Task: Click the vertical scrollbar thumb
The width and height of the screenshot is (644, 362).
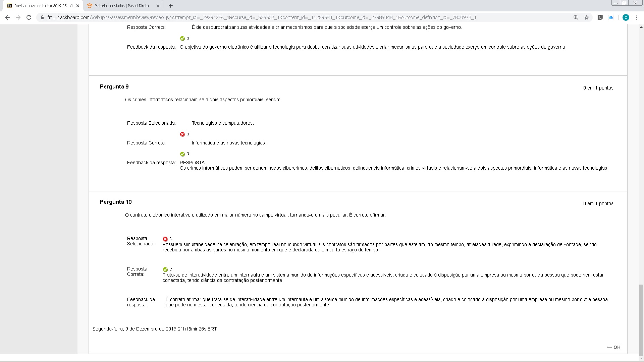Action: click(x=641, y=320)
